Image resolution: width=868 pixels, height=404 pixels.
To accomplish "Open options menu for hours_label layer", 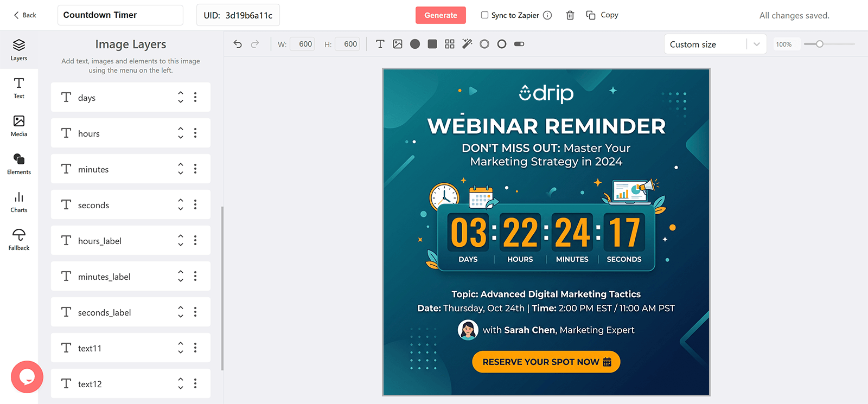I will (195, 240).
